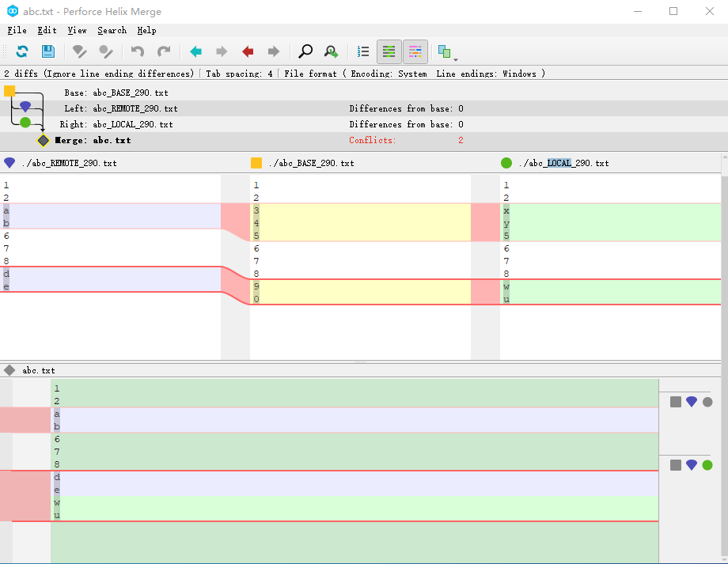Click the scroll-up arrow of the vertical scrollbar
This screenshot has width=728, height=564.
(725, 158)
